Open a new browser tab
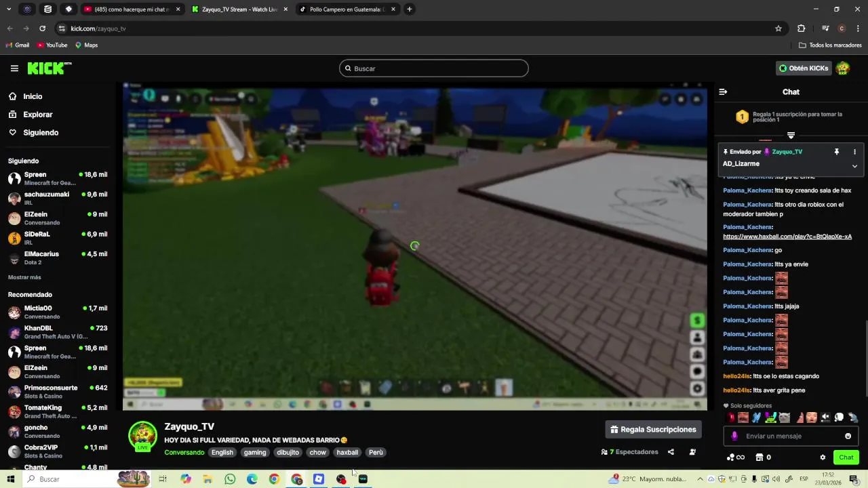868x488 pixels. (x=410, y=9)
